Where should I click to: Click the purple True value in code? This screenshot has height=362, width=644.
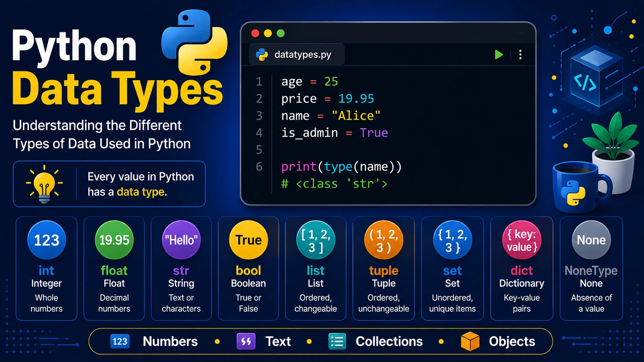tap(374, 133)
